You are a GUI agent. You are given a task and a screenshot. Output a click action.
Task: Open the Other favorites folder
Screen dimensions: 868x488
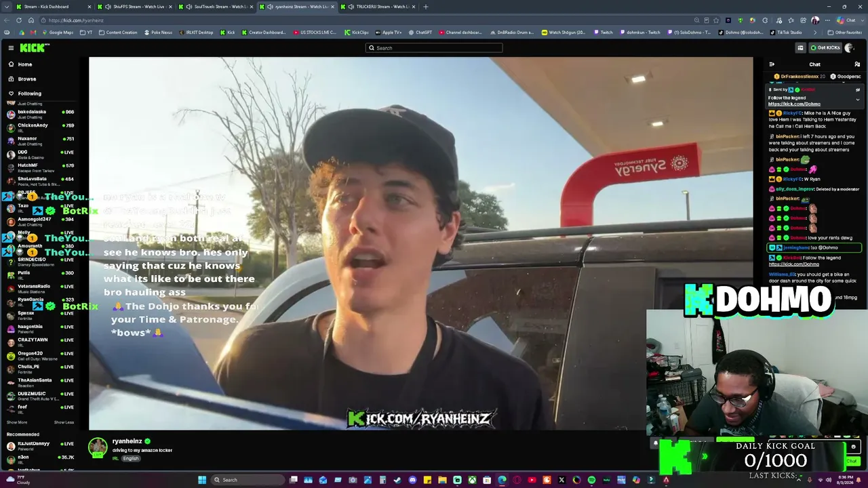(x=845, y=33)
